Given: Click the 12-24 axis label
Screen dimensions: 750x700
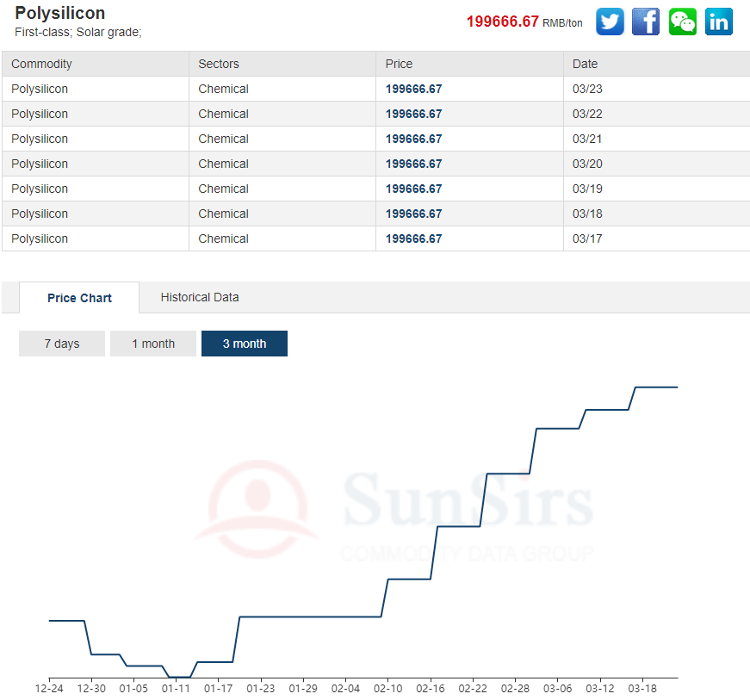Looking at the screenshot, I should (x=49, y=688).
